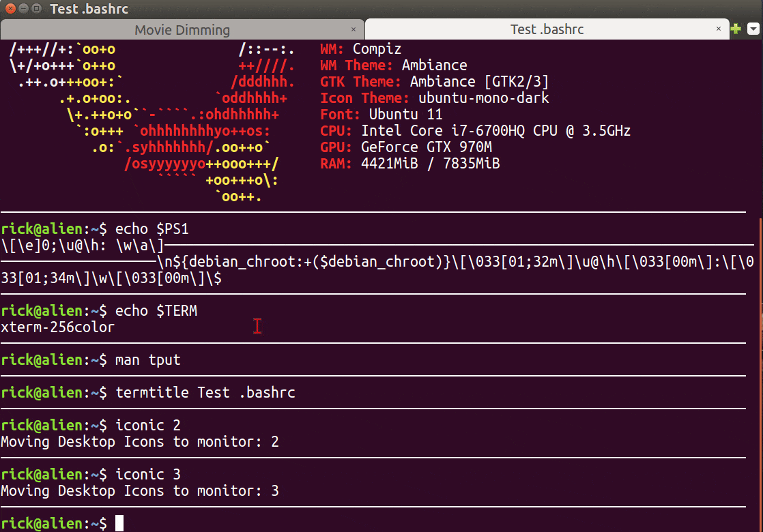Place the cursor at the active terminal prompt

(118, 522)
